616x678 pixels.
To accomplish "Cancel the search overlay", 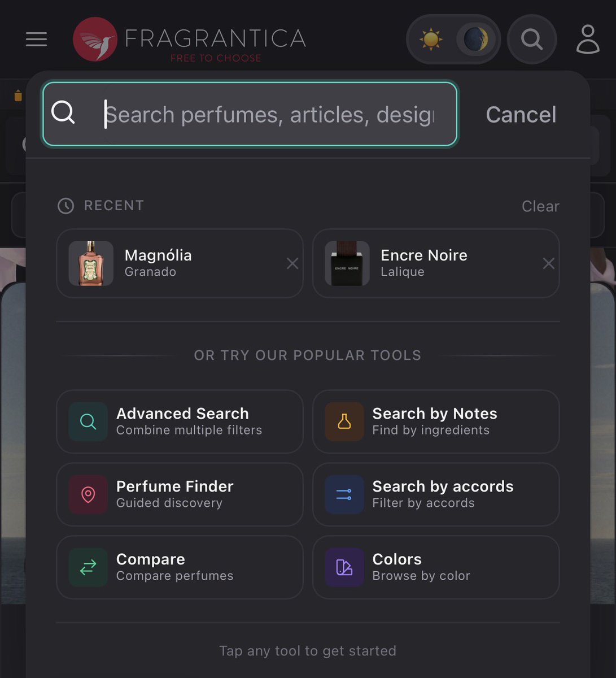I will pyautogui.click(x=521, y=115).
